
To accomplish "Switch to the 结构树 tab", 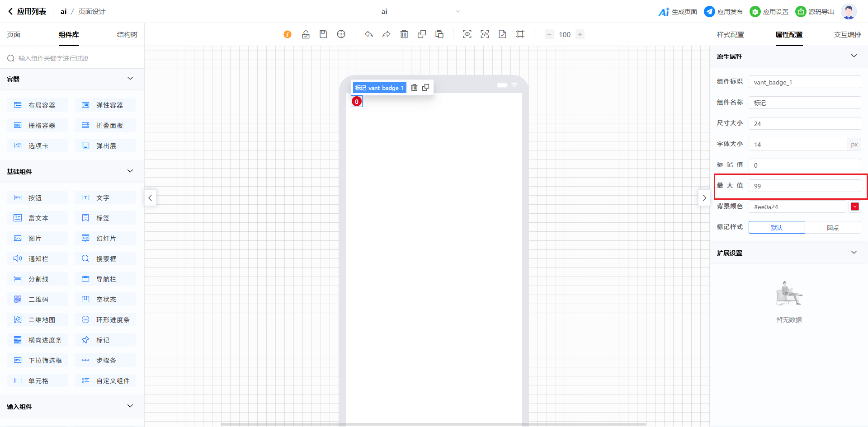I will coord(127,35).
